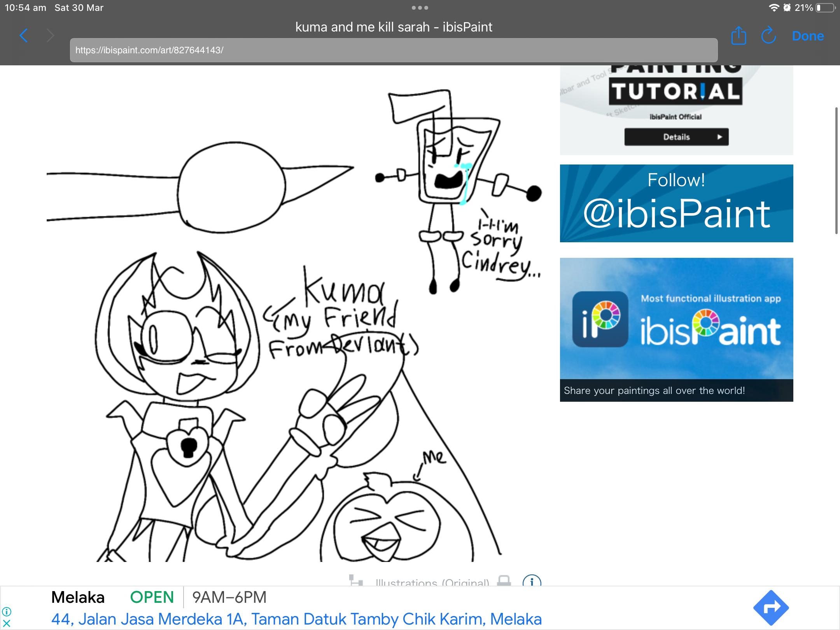Tap the page title 'kuma and me kill sarah - ibisPaint'
This screenshot has width=840, height=630.
tap(394, 27)
